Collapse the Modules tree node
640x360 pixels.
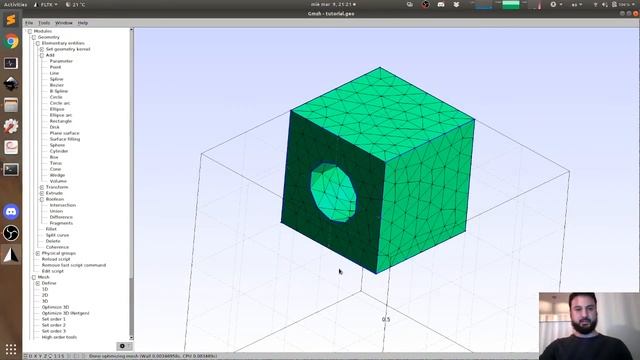[x=30, y=31]
